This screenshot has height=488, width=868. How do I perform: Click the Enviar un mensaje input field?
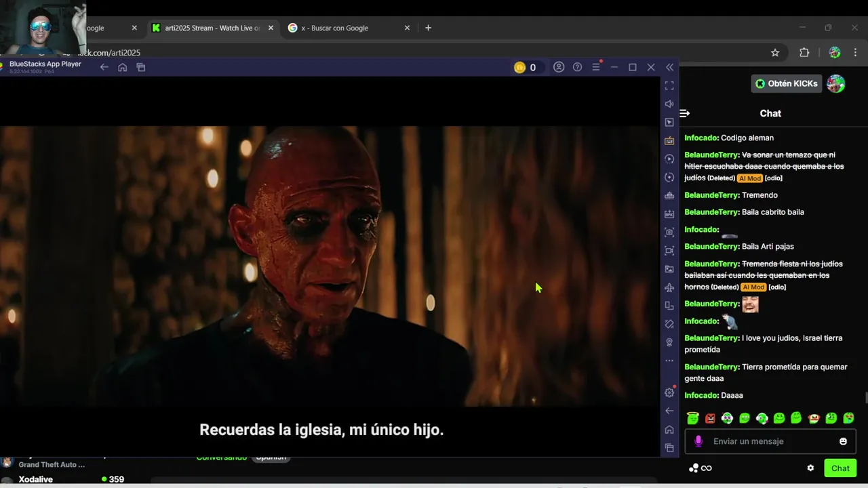(770, 441)
